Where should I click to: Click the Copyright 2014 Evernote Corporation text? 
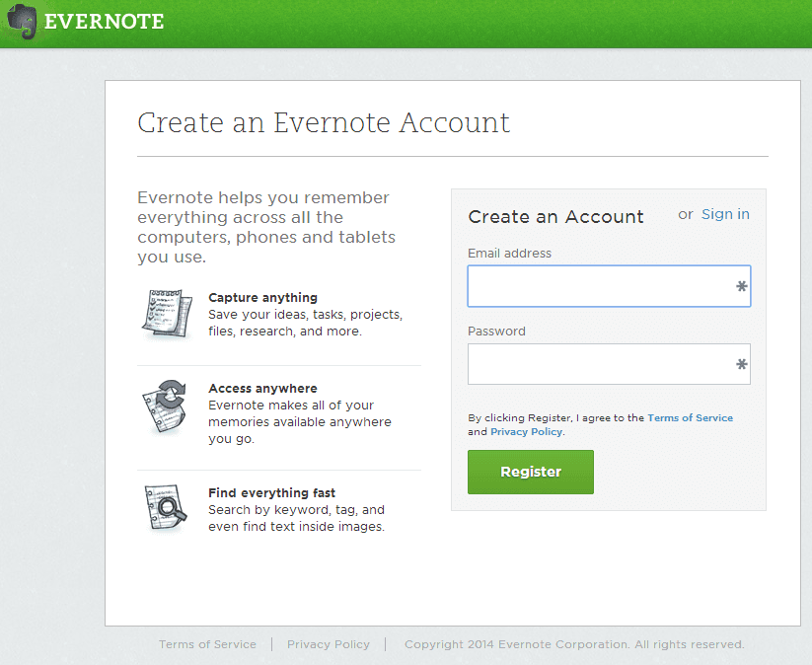tap(574, 644)
